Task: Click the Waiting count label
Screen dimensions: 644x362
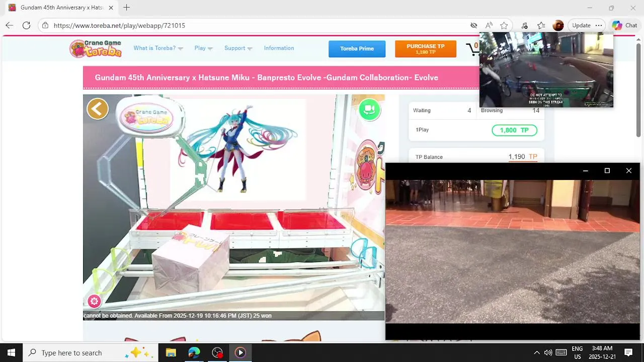Action: click(x=422, y=111)
